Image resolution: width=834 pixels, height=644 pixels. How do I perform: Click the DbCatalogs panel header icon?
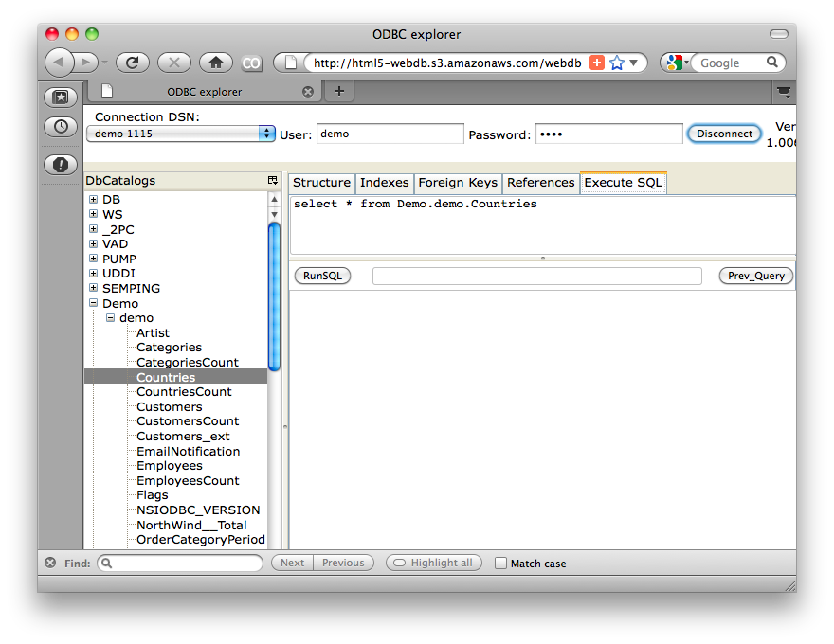(273, 180)
